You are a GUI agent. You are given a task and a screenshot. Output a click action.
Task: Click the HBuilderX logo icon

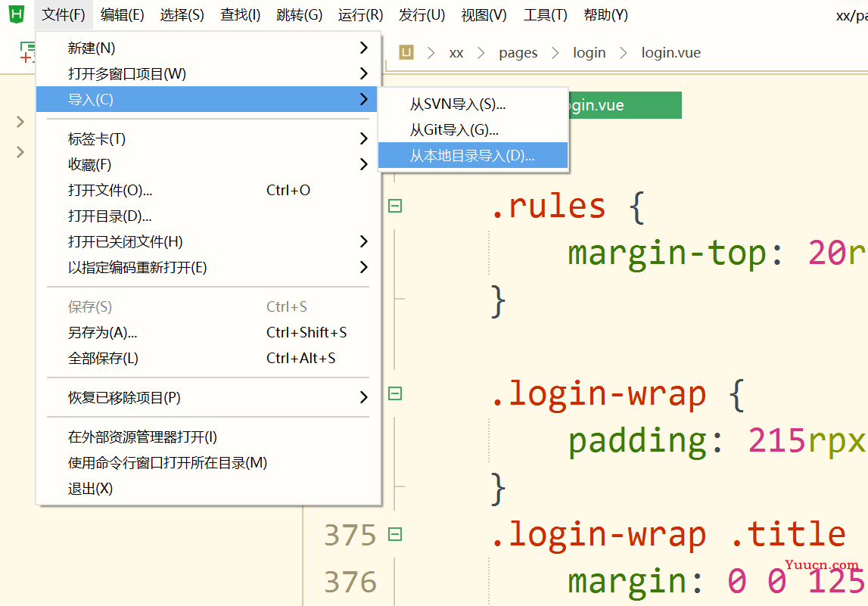(17, 14)
